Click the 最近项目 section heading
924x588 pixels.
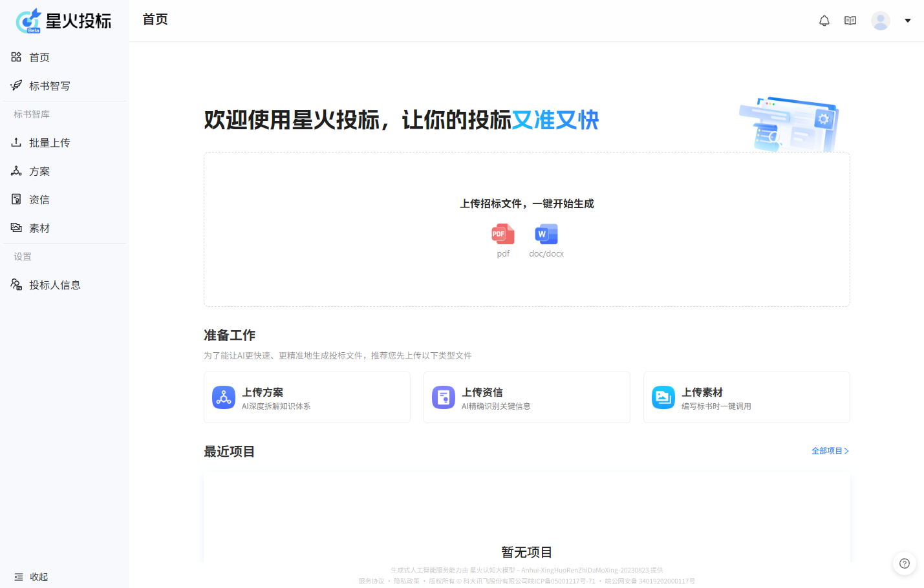pos(230,452)
